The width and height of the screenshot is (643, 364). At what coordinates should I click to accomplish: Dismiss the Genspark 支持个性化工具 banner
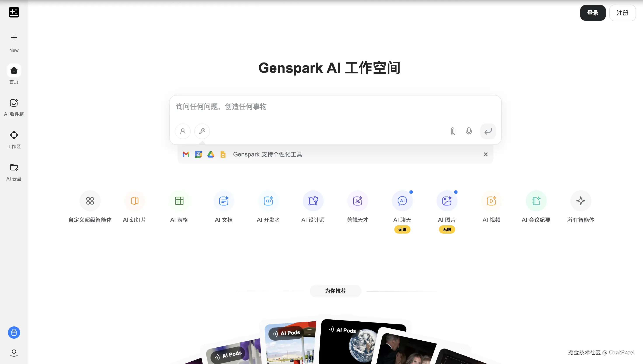click(x=486, y=154)
